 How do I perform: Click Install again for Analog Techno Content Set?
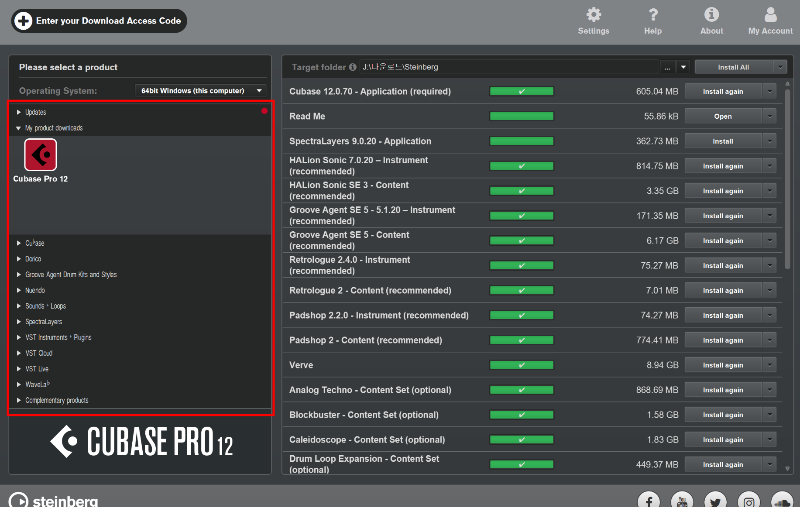point(723,390)
